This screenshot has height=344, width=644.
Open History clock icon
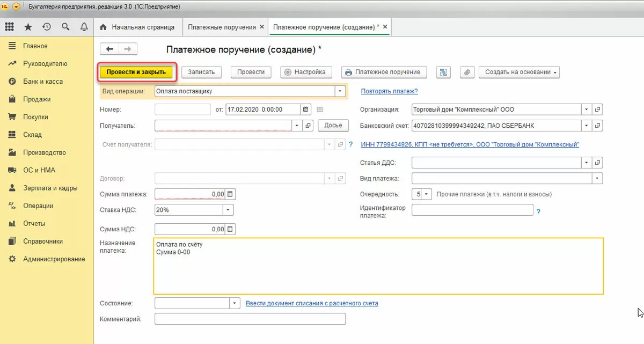click(47, 26)
